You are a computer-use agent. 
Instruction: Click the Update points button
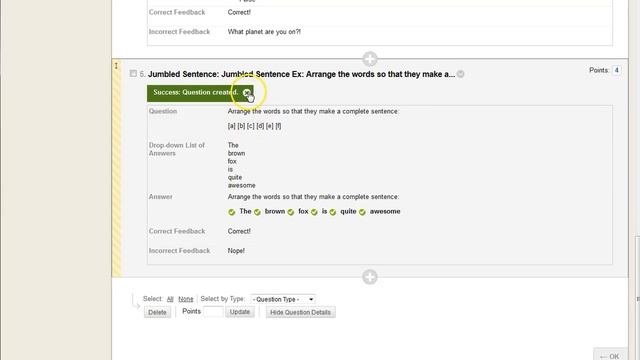[240, 312]
